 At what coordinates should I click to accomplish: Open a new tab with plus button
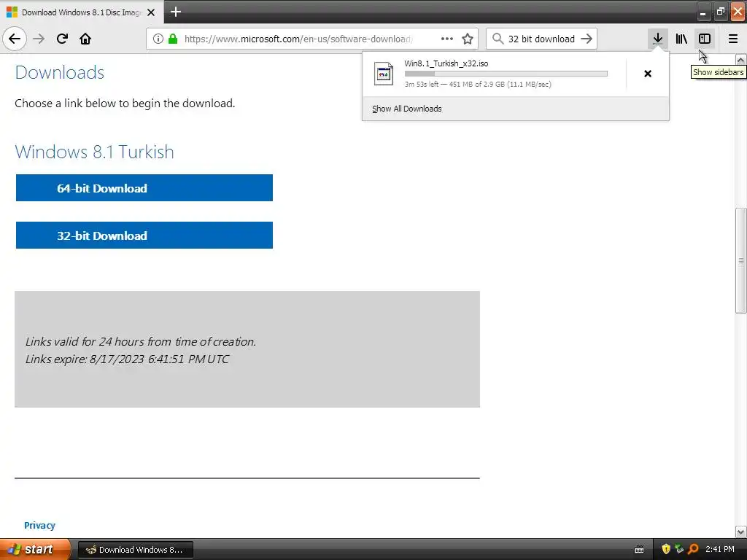tap(176, 12)
